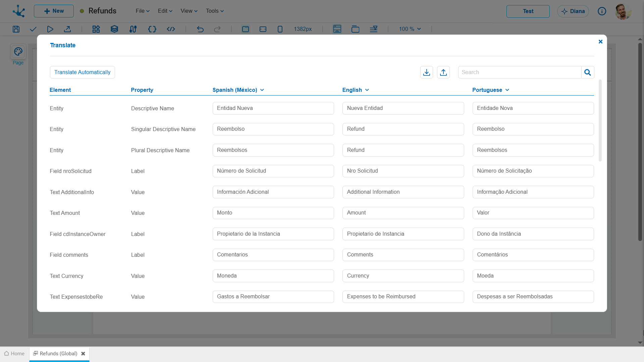Open the File menu

tap(143, 11)
